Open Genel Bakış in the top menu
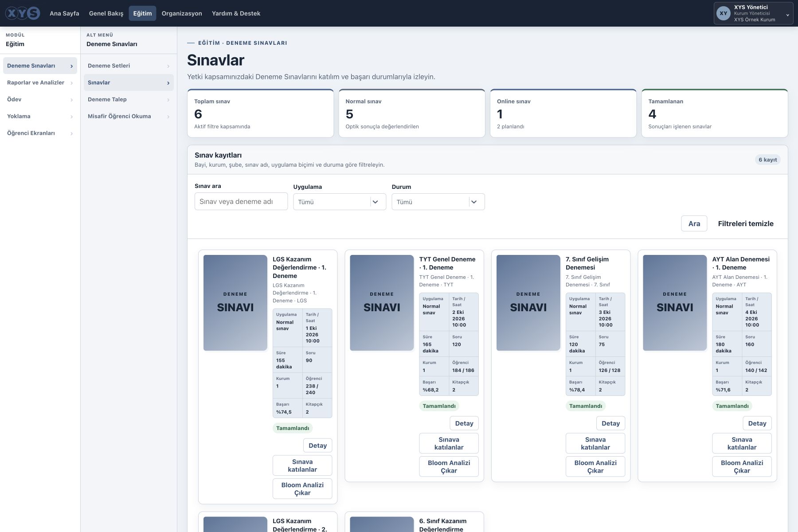 pyautogui.click(x=106, y=13)
